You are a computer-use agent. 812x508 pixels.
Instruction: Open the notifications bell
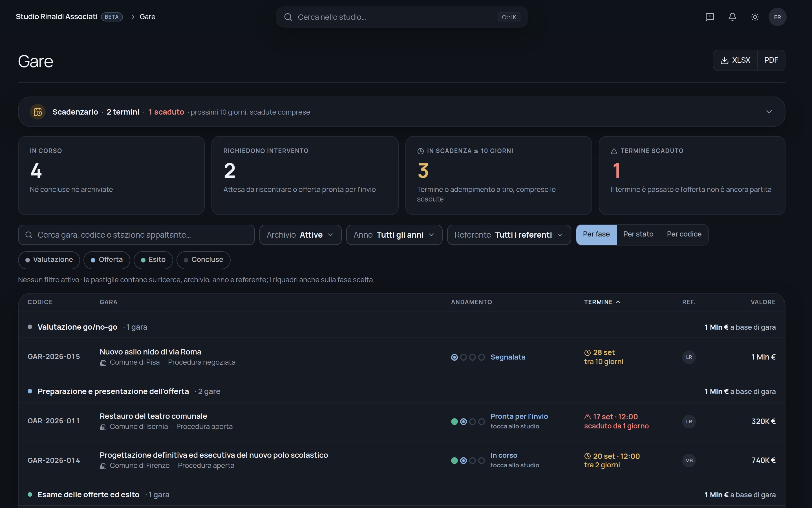732,17
